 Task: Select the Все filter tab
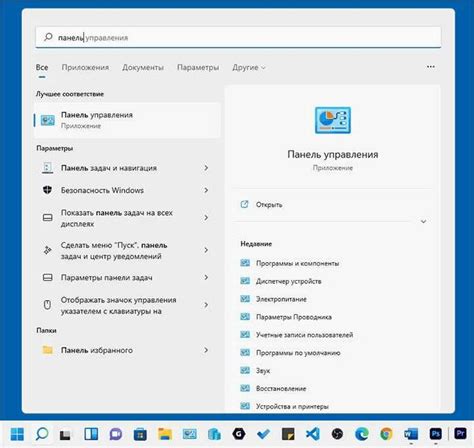tap(42, 67)
